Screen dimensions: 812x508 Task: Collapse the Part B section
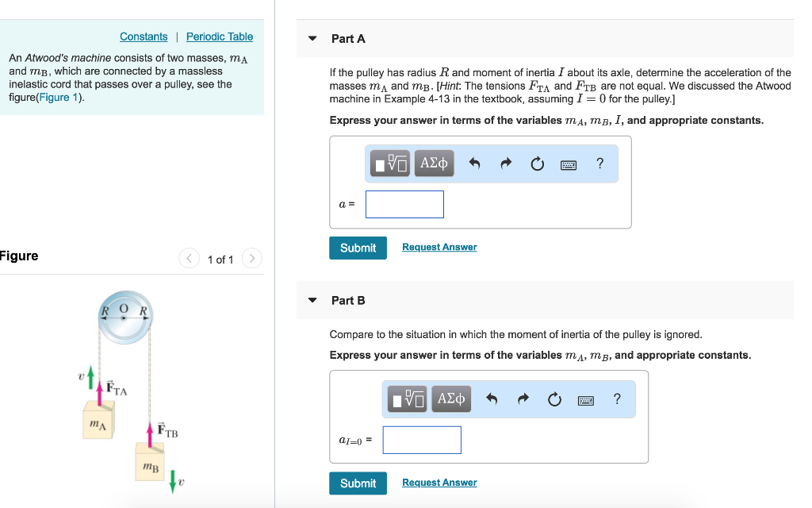pyautogui.click(x=312, y=299)
